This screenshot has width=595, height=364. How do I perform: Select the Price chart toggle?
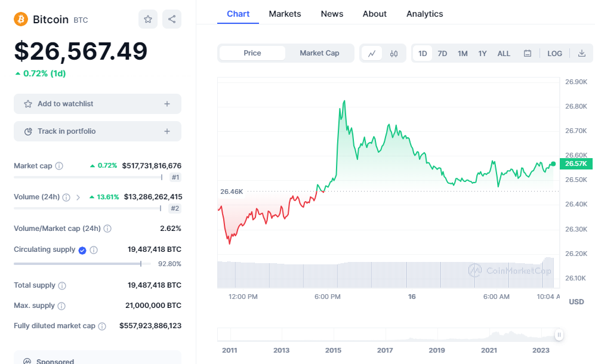252,53
